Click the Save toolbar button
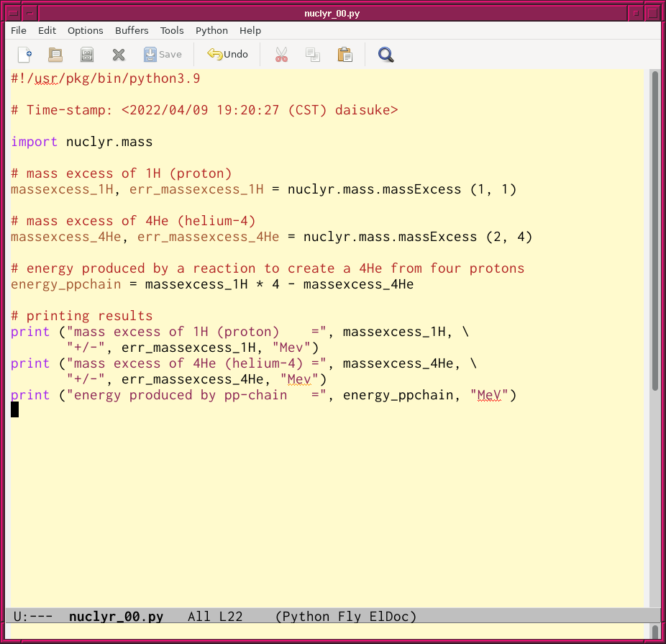666x644 pixels. 163,55
